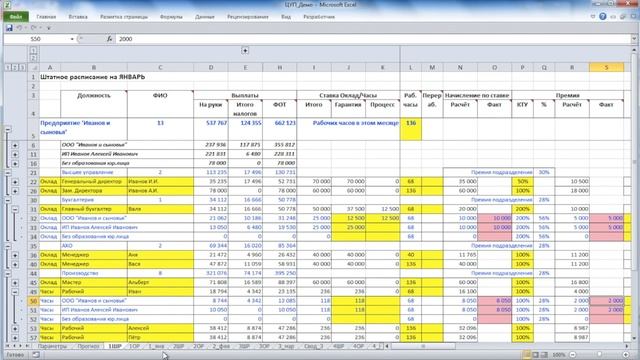The height and width of the screenshot is (360, 640).
Task: Expand the group at row 16
Action: [x=15, y=163]
